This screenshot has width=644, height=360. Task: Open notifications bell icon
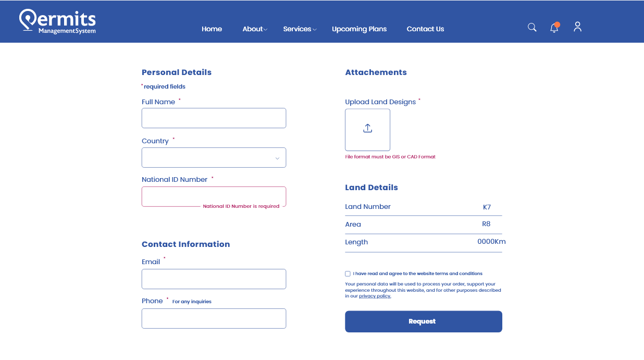click(x=554, y=28)
